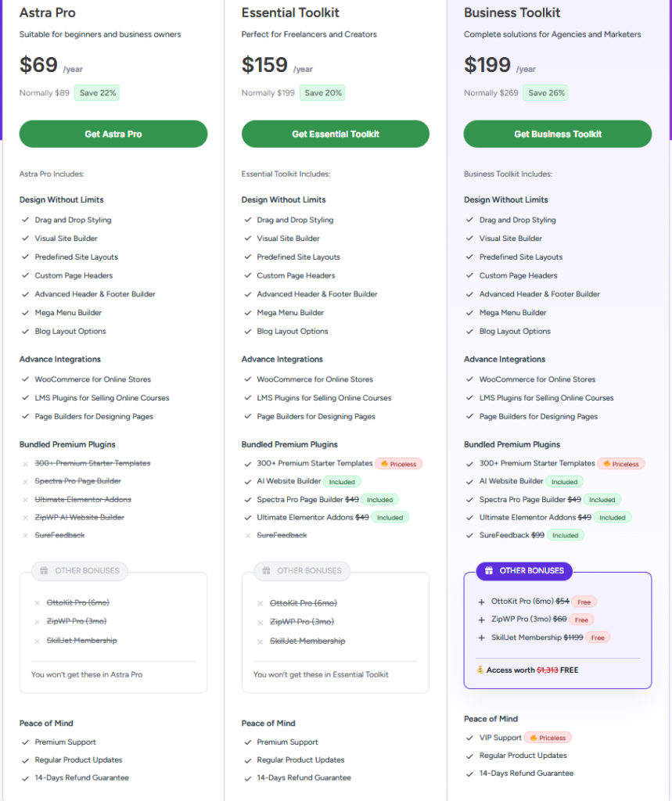Click the checkmark beside SureFeedback in Business Toolkit
This screenshot has width=672, height=801.
tap(470, 535)
